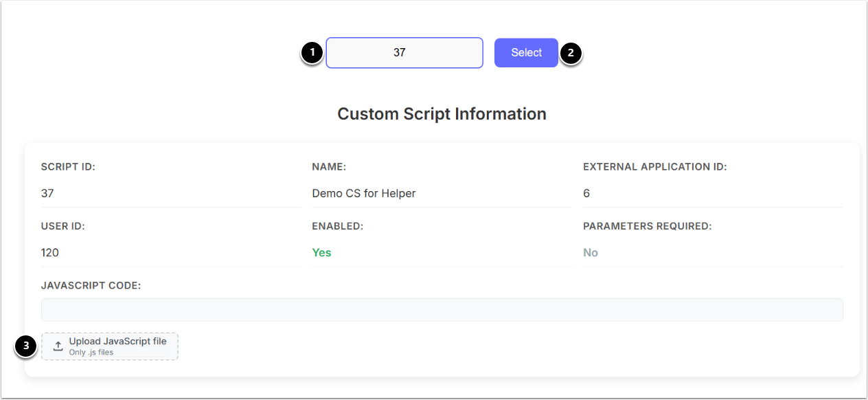Screen dimensions: 868x400
Task: Click the External Application ID value 6
Action: (586, 194)
